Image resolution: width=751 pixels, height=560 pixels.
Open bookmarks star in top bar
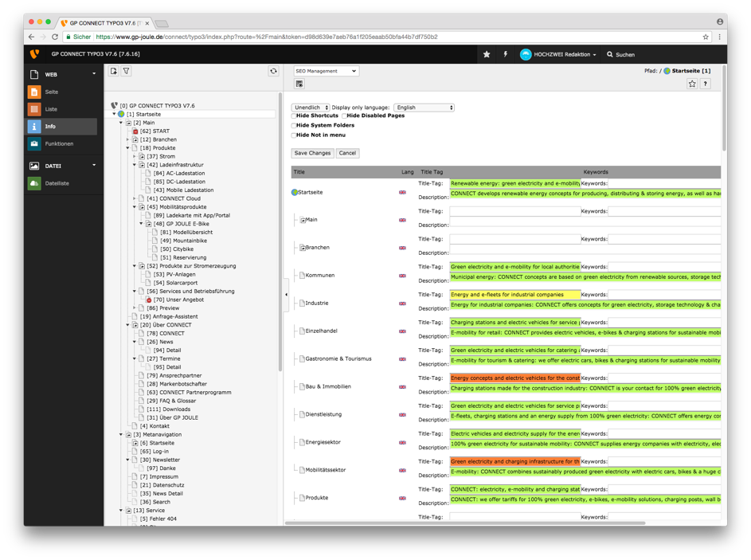pyautogui.click(x=487, y=54)
